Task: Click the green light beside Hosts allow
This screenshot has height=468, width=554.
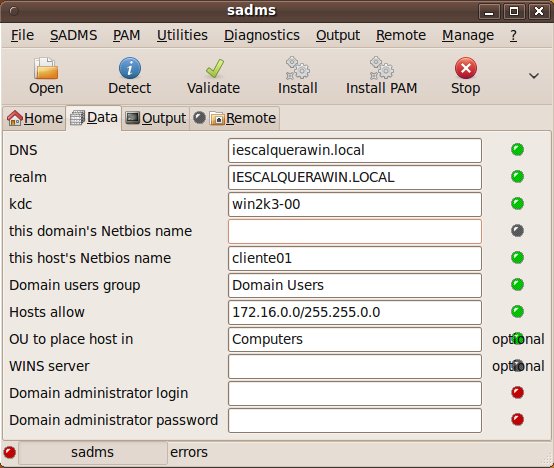Action: (517, 312)
